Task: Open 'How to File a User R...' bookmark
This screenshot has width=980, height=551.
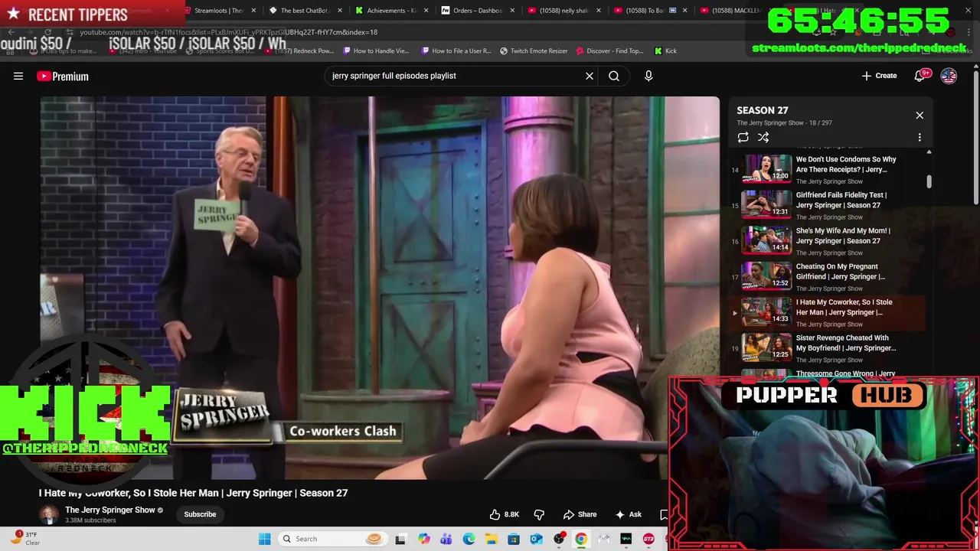Action: click(456, 51)
